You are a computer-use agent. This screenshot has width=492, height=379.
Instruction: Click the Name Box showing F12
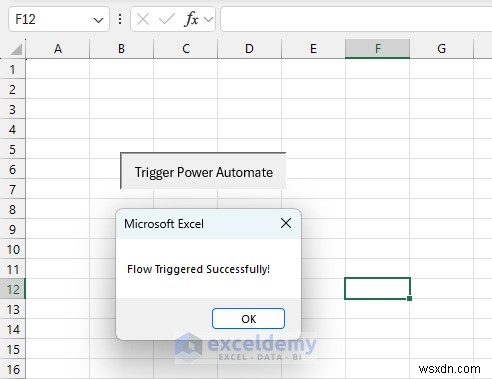pos(59,19)
